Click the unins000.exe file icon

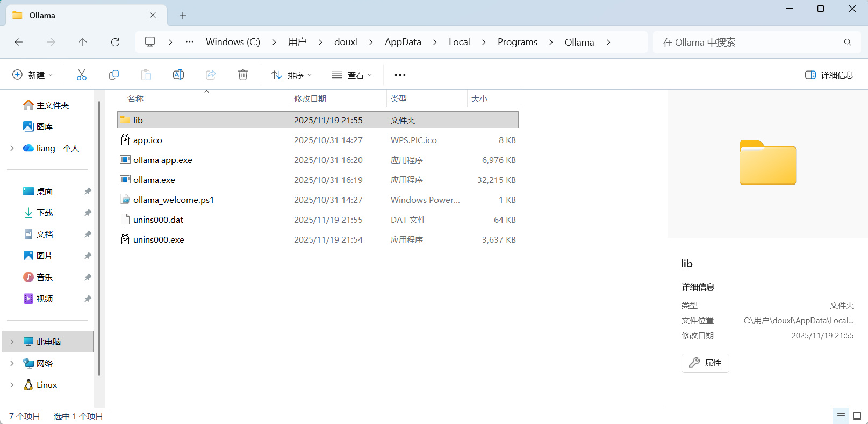125,239
